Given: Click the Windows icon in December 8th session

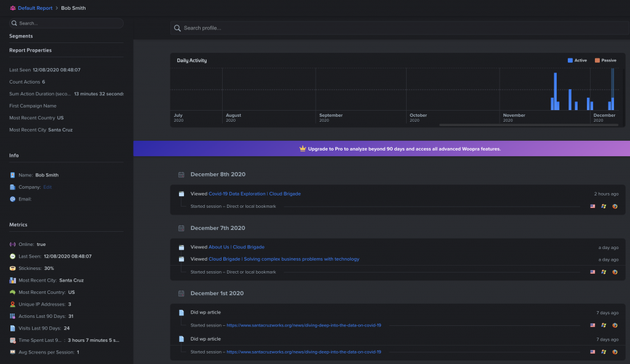Looking at the screenshot, I should coord(604,206).
